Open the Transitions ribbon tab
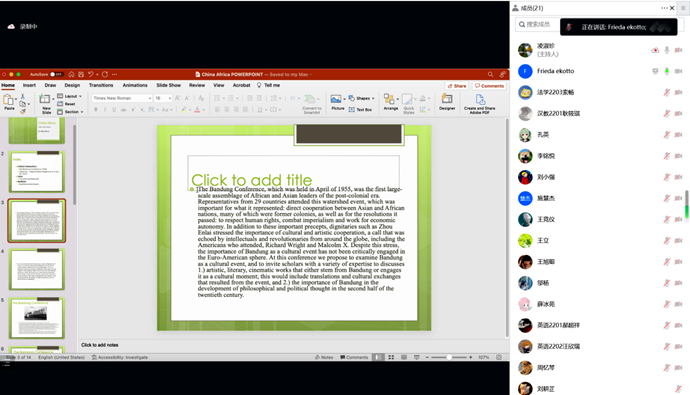Viewport: 690px width, 395px height. (101, 85)
